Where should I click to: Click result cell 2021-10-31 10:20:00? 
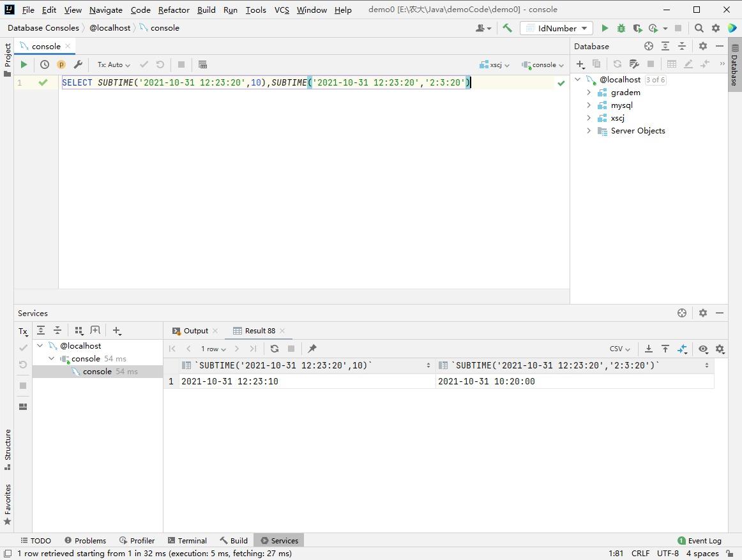click(x=487, y=381)
